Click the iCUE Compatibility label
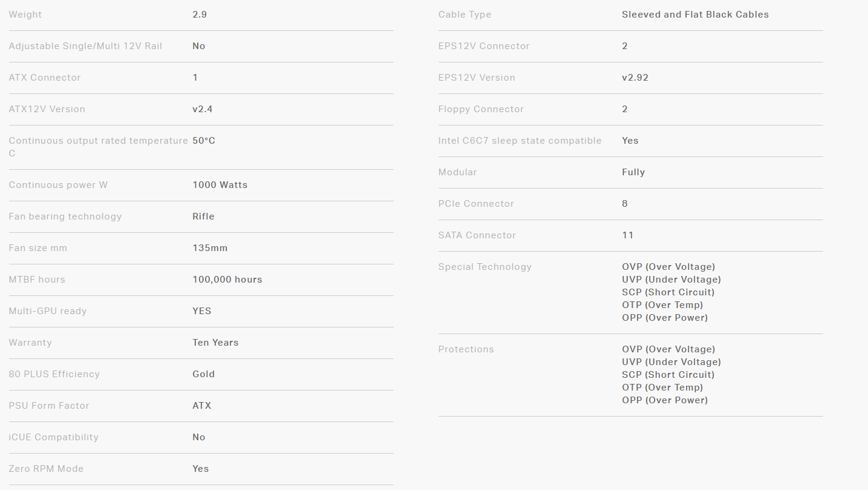Image resolution: width=868 pixels, height=490 pixels. pyautogui.click(x=53, y=437)
